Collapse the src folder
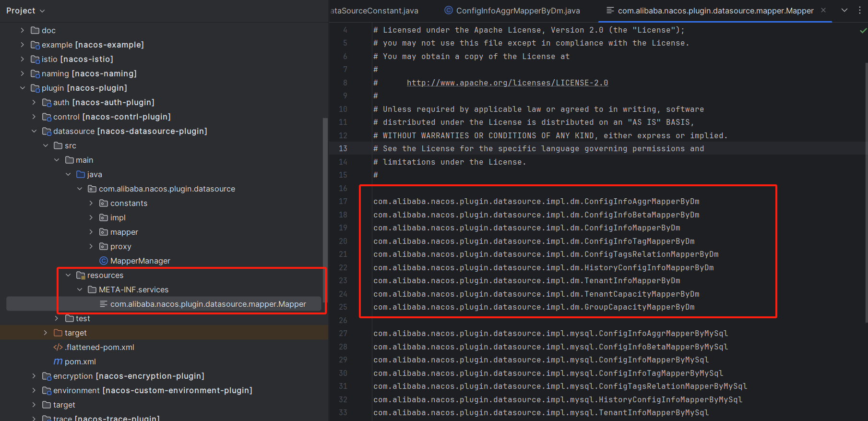868x421 pixels. point(45,145)
